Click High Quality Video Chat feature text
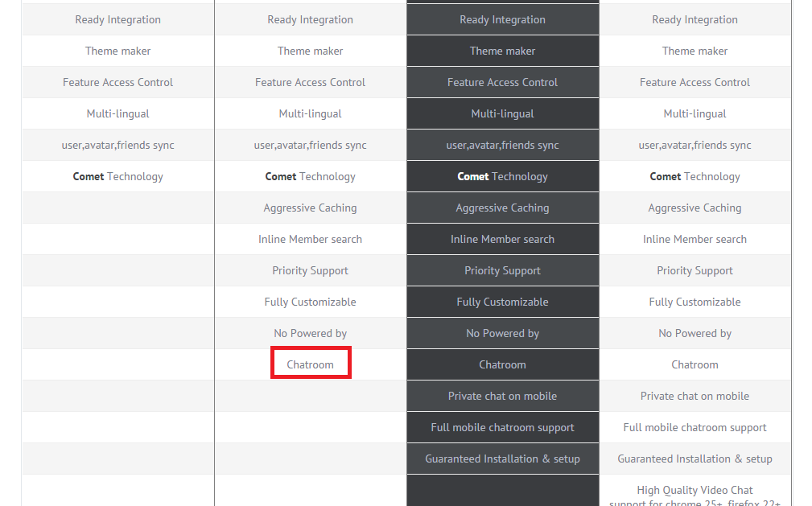The width and height of the screenshot is (812, 506). [695, 490]
